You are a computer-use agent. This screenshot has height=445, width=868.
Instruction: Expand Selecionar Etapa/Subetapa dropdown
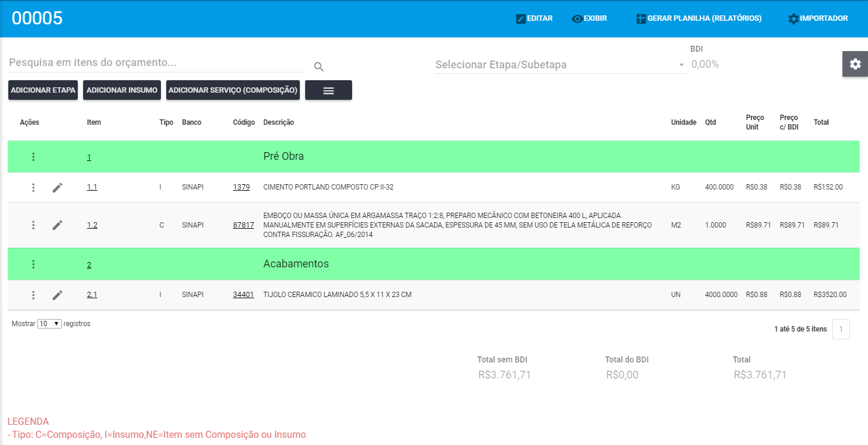[560, 65]
